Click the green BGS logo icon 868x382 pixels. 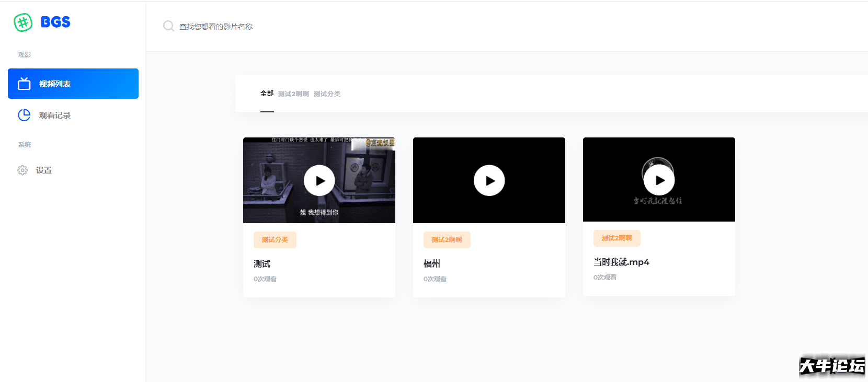[23, 22]
